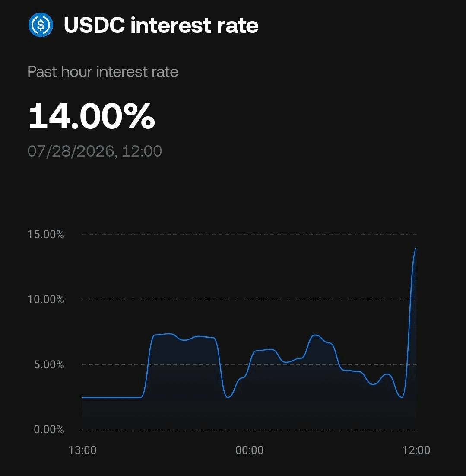Click the 07/28/2026, 12:00 timestamp

pyautogui.click(x=95, y=151)
